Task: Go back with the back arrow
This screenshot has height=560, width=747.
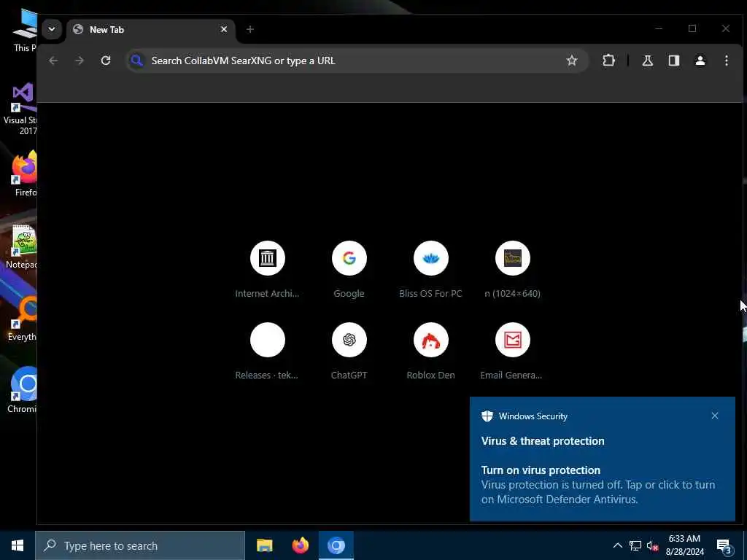Action: click(53, 61)
